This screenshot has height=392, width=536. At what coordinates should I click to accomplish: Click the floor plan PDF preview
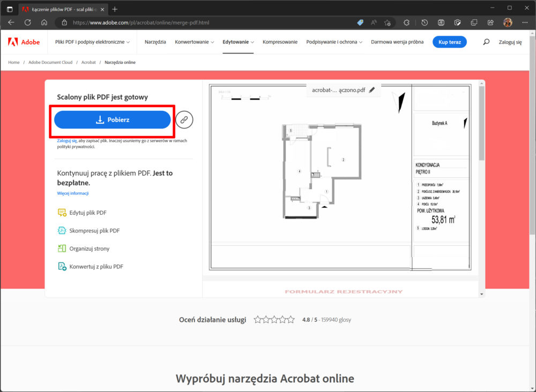coord(340,178)
